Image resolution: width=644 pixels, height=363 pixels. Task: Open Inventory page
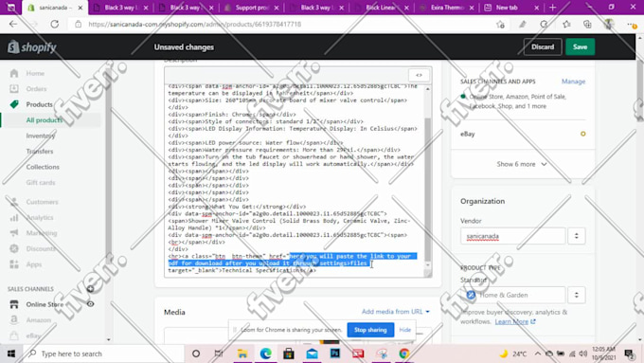[40, 136]
